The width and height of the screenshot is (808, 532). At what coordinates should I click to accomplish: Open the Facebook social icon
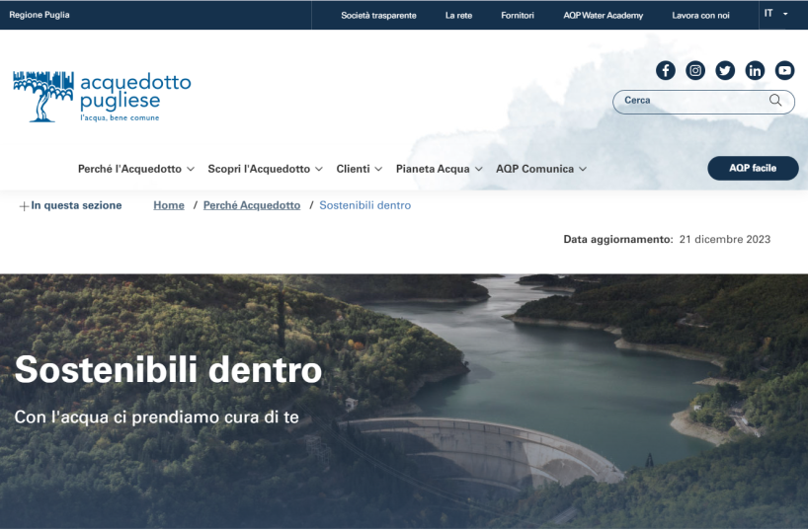pos(665,70)
